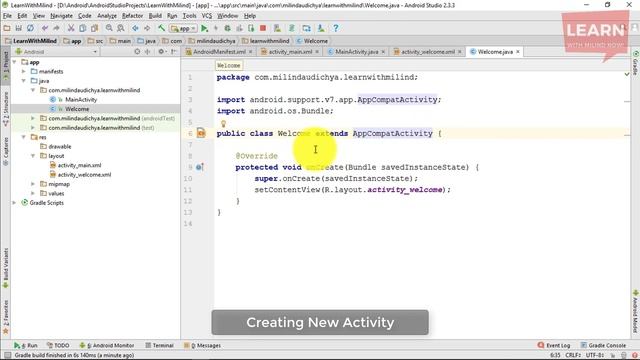
Task: Run the app with the green play icon
Action: click(204, 28)
